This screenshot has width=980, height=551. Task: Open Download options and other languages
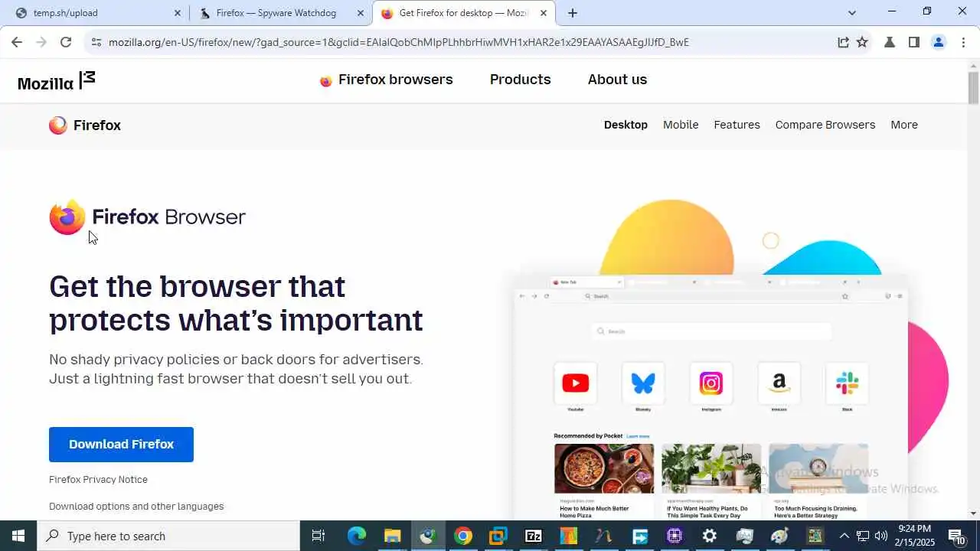click(136, 507)
